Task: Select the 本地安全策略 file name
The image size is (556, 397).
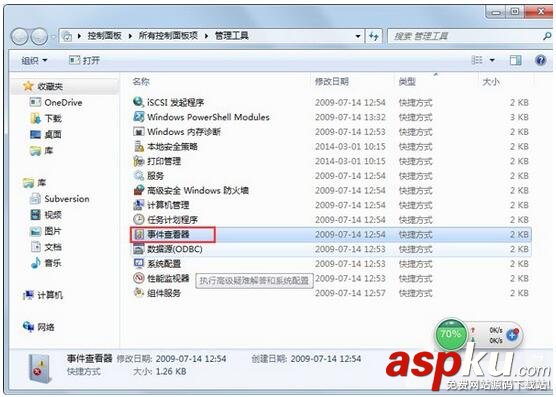Action: (x=172, y=146)
